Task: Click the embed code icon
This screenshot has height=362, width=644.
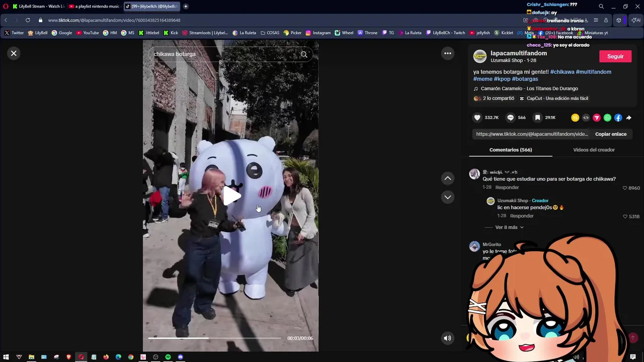Action: [586, 118]
